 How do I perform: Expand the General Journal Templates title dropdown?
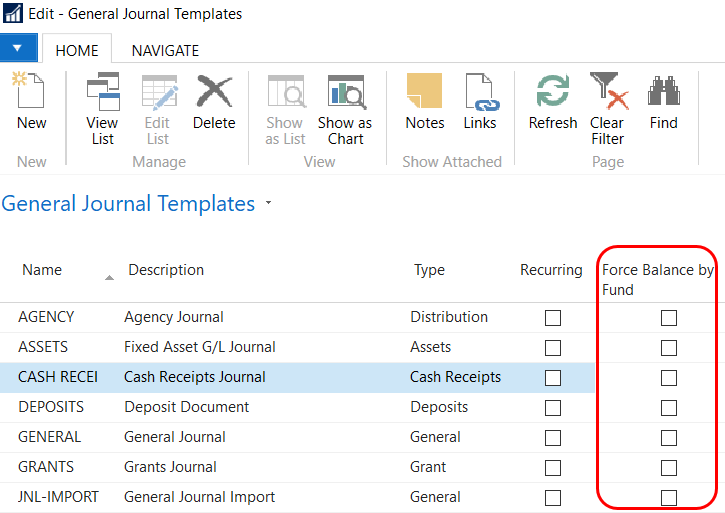268,204
